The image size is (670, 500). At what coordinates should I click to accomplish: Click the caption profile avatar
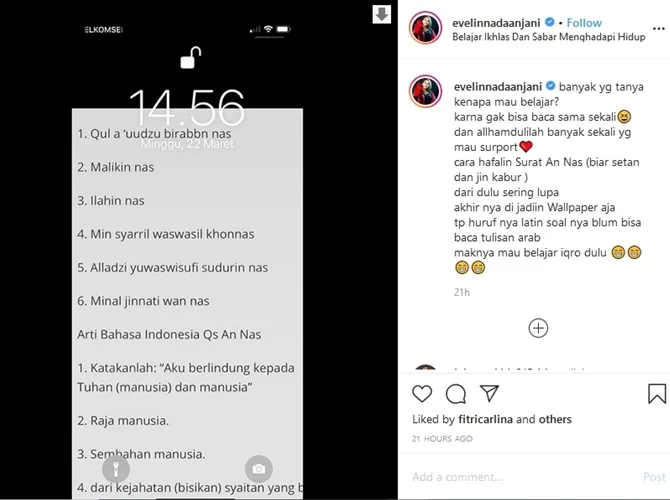[x=426, y=91]
